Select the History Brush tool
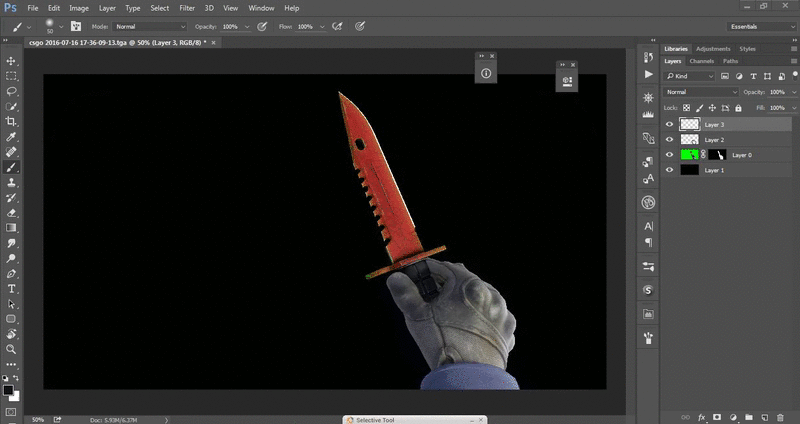Image resolution: width=800 pixels, height=424 pixels. (11, 197)
